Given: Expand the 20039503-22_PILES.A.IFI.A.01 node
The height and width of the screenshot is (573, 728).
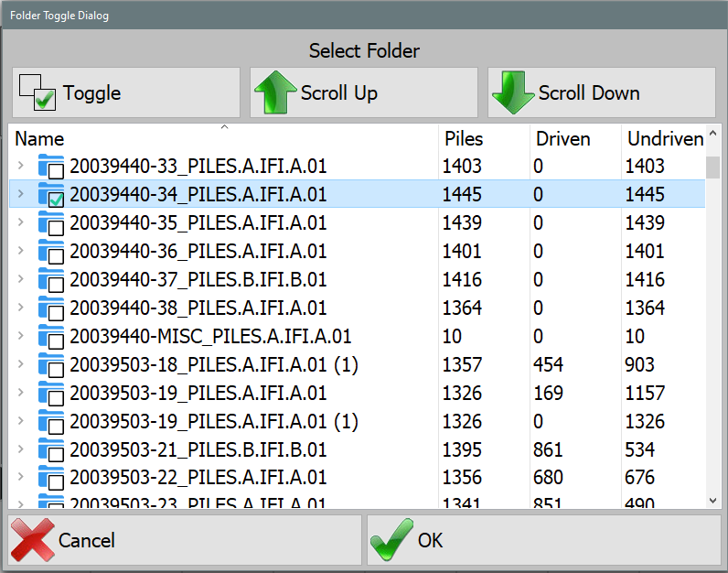Looking at the screenshot, I should pos(20,476).
